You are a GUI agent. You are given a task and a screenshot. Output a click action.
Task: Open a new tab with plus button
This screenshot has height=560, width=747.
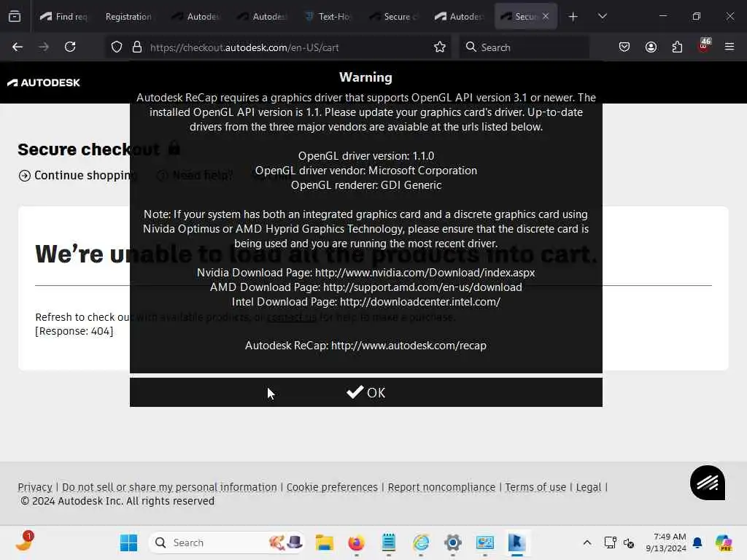coord(573,16)
